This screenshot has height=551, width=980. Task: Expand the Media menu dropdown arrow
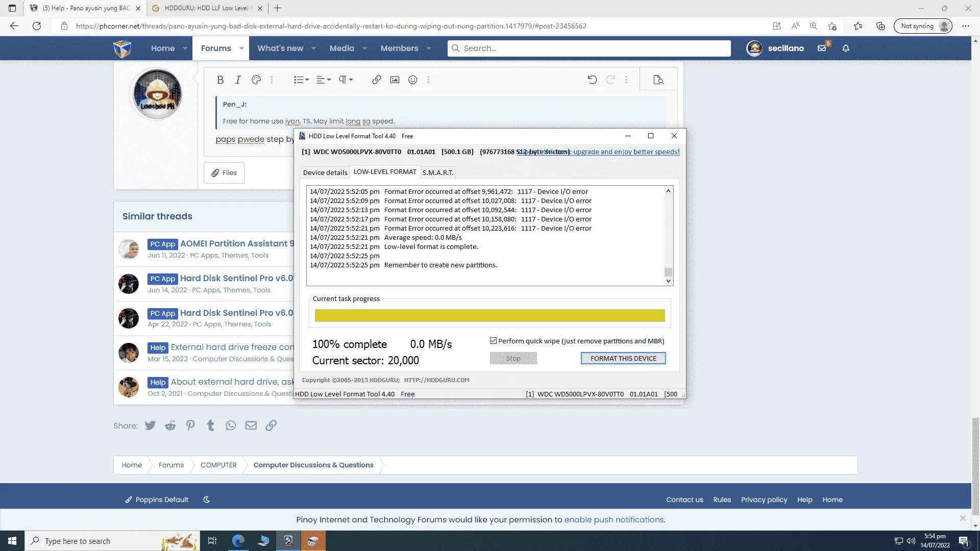click(x=364, y=48)
